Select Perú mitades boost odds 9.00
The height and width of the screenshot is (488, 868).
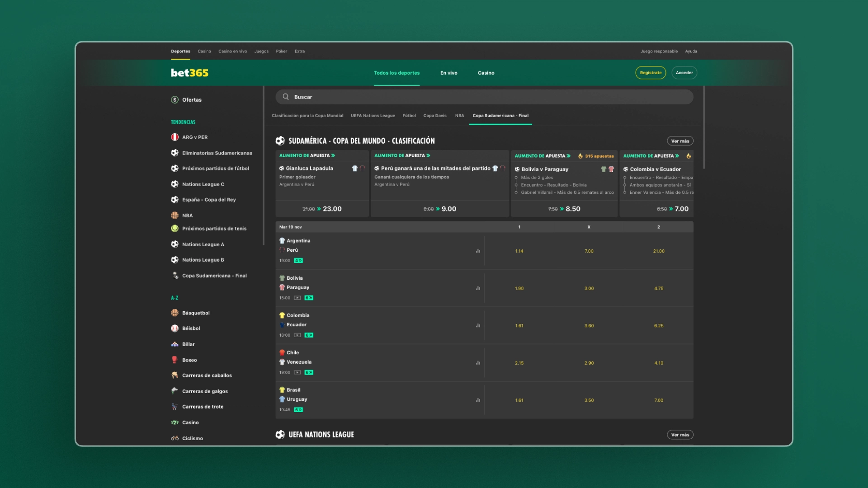(x=439, y=209)
